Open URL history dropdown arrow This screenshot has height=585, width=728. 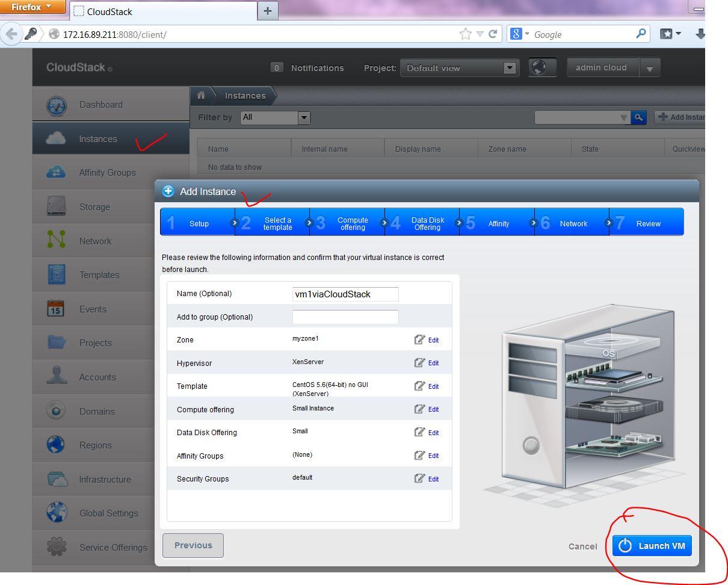[480, 34]
